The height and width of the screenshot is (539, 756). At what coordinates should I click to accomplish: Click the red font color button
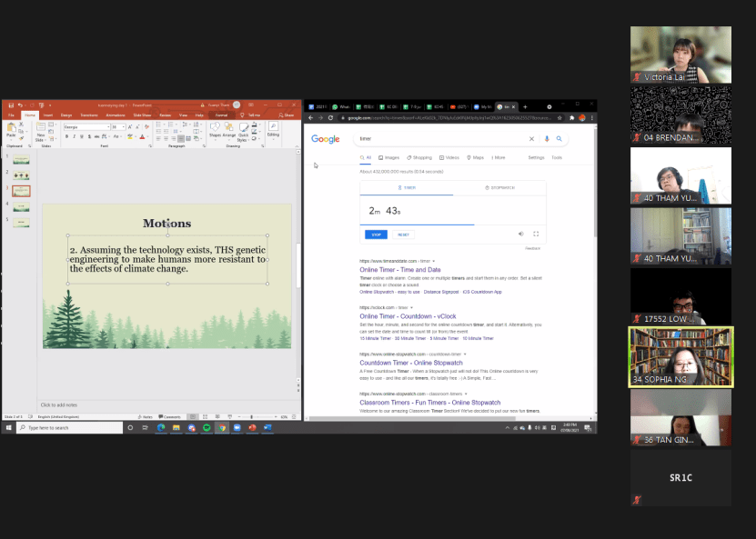(142, 137)
